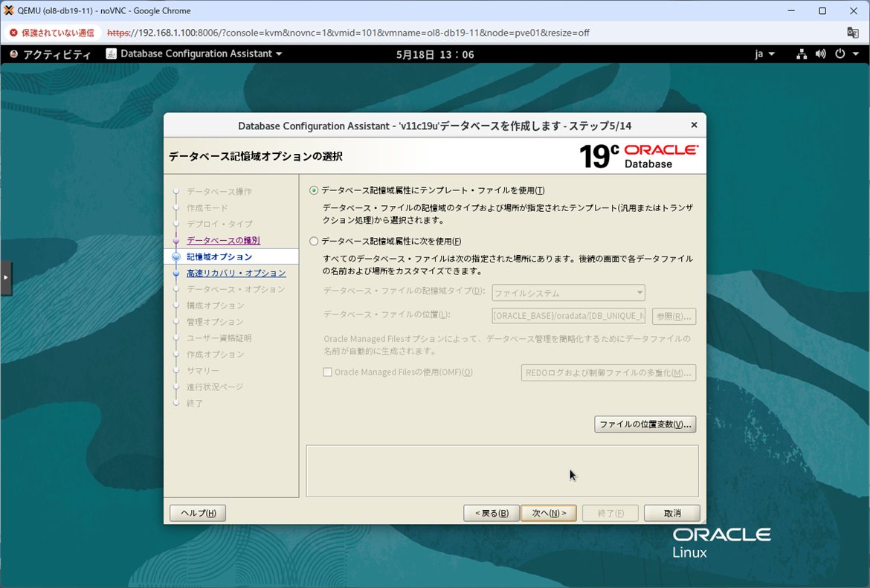Go back with the 戻る(B) button

click(x=491, y=513)
